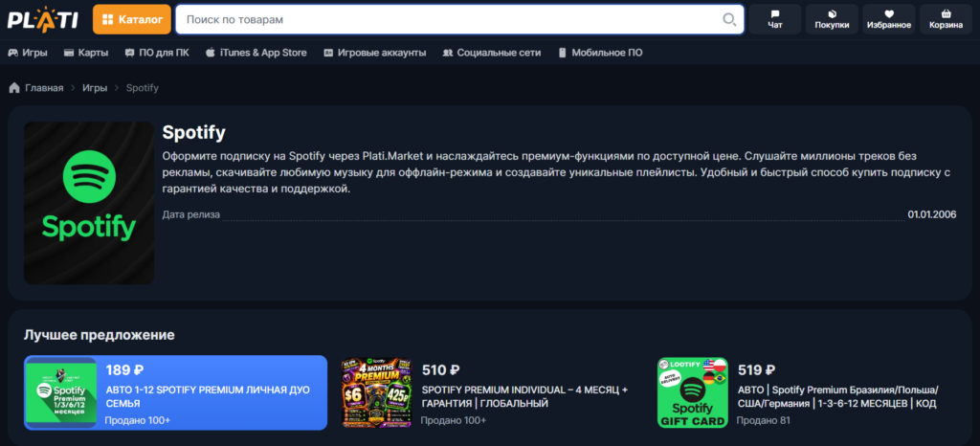Open SPOTIFY PREMIUM INDIVIDUAL – 4 МЕСЯЦ offer
The image size is (980, 446).
coord(525,396)
